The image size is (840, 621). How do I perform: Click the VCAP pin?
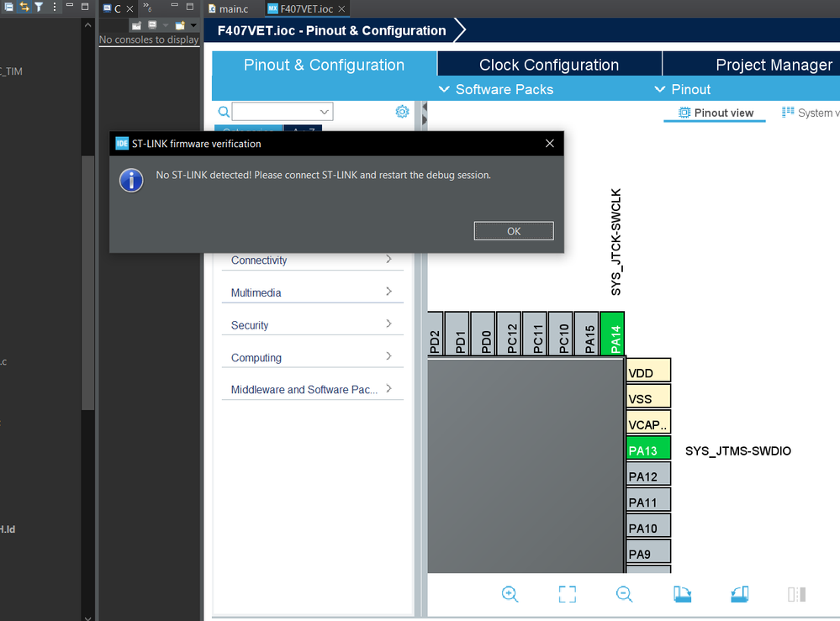coord(648,423)
